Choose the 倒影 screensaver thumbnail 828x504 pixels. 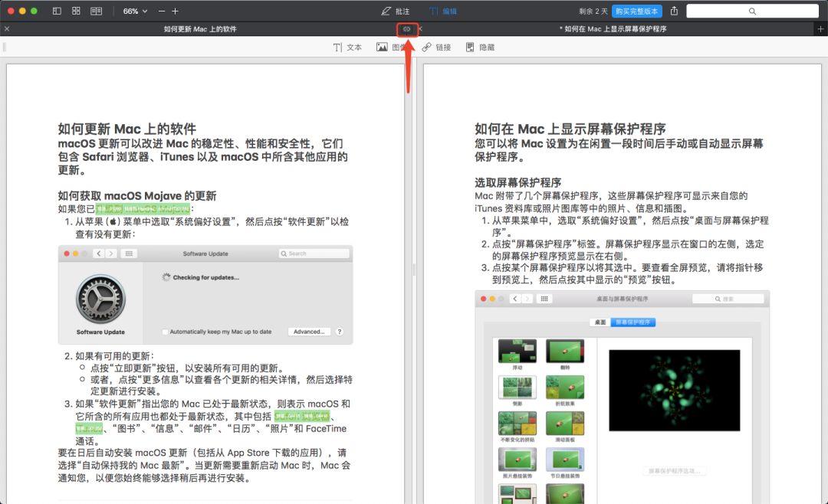(x=517, y=388)
